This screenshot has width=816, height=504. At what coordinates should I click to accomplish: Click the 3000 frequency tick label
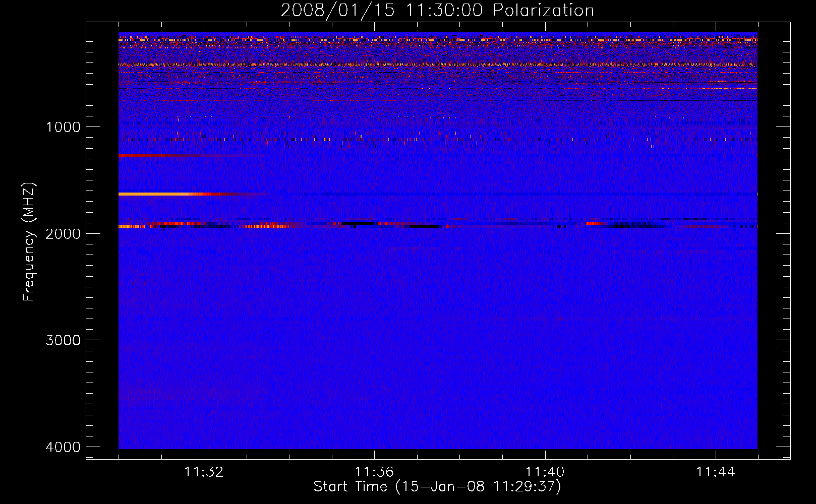[63, 340]
